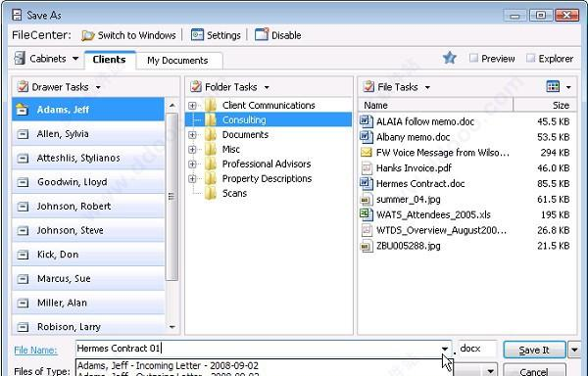588x376 pixels.
Task: Click Disable FileCenter dialog button
Action: [278, 35]
